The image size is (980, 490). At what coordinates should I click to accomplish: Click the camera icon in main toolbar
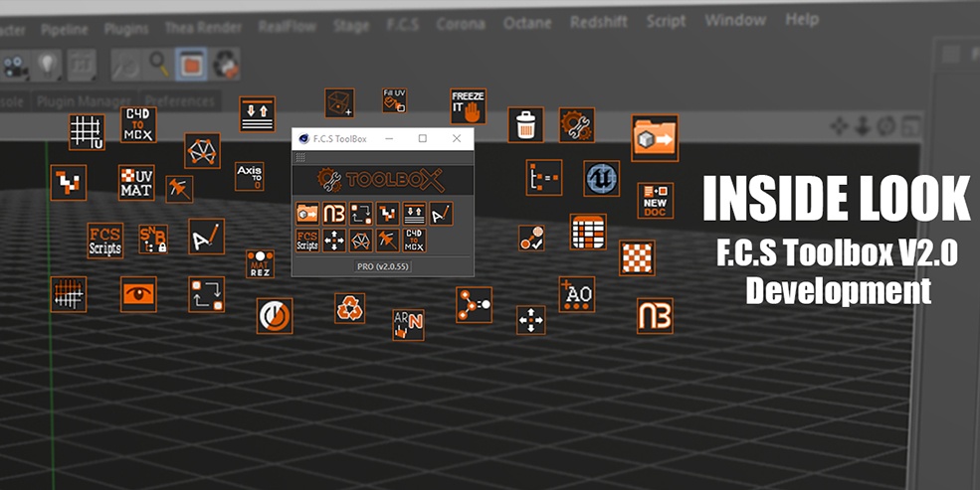15,66
